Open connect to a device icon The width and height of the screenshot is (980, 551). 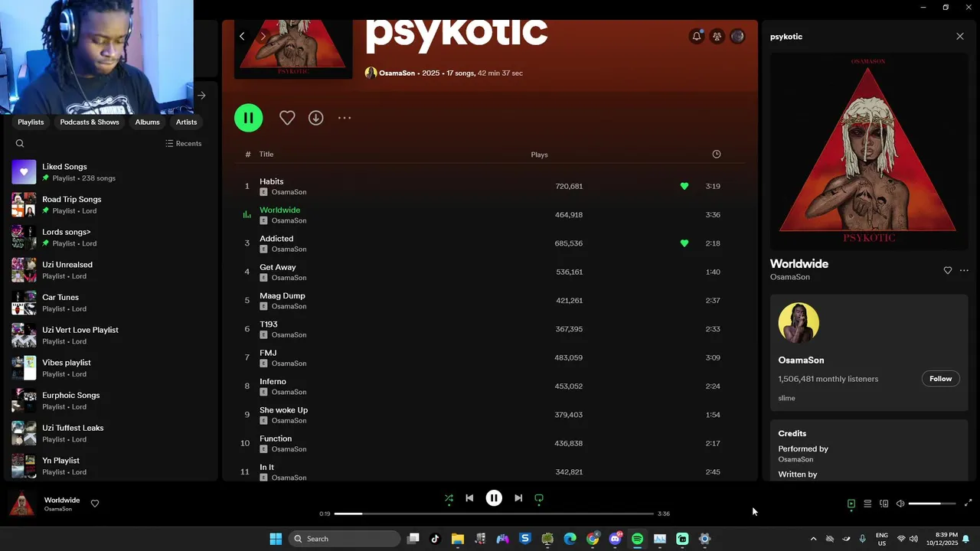pyautogui.click(x=884, y=504)
